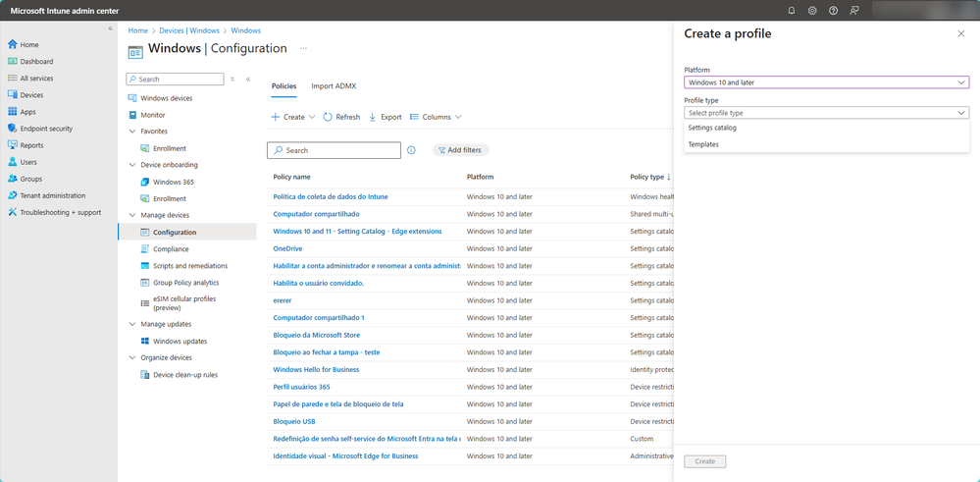Export the policies list
Viewport: 980px width, 482px height.
click(x=385, y=117)
